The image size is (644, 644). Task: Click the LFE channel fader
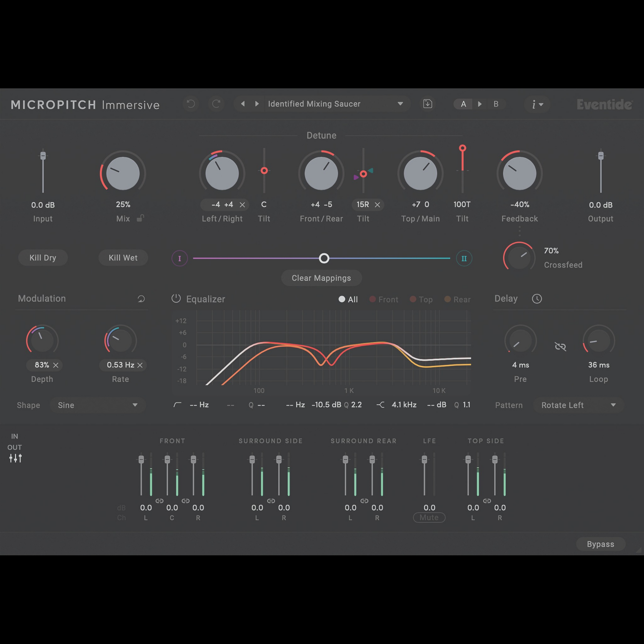click(424, 460)
